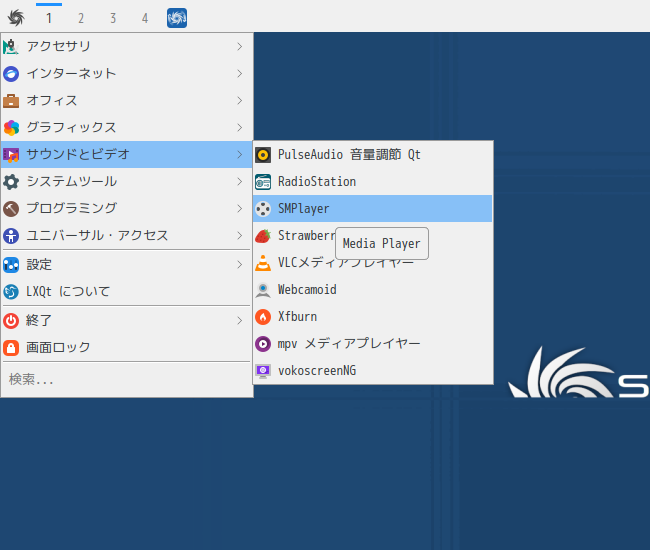Click the 画面ロック padlock icon
Viewport: 650px width, 550px height.
tap(11, 347)
